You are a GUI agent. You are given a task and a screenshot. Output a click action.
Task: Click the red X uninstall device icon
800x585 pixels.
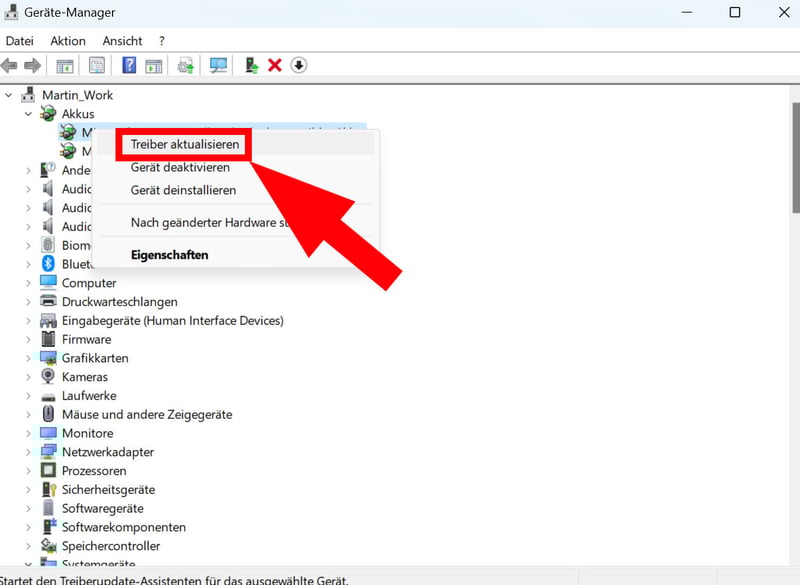275,66
